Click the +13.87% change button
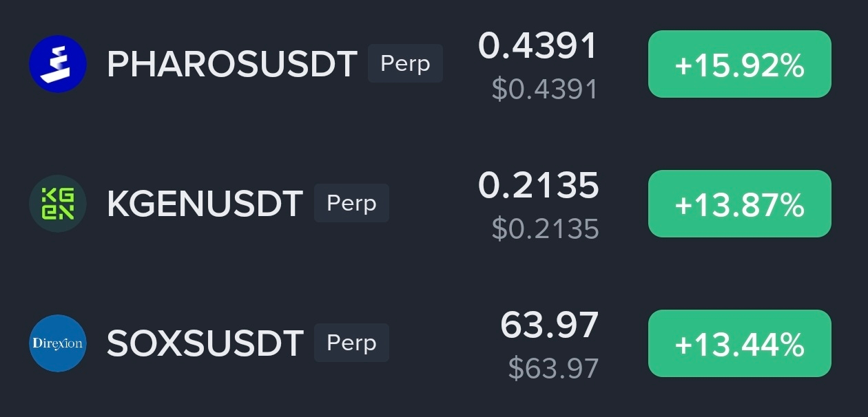This screenshot has width=868, height=417. tap(740, 204)
